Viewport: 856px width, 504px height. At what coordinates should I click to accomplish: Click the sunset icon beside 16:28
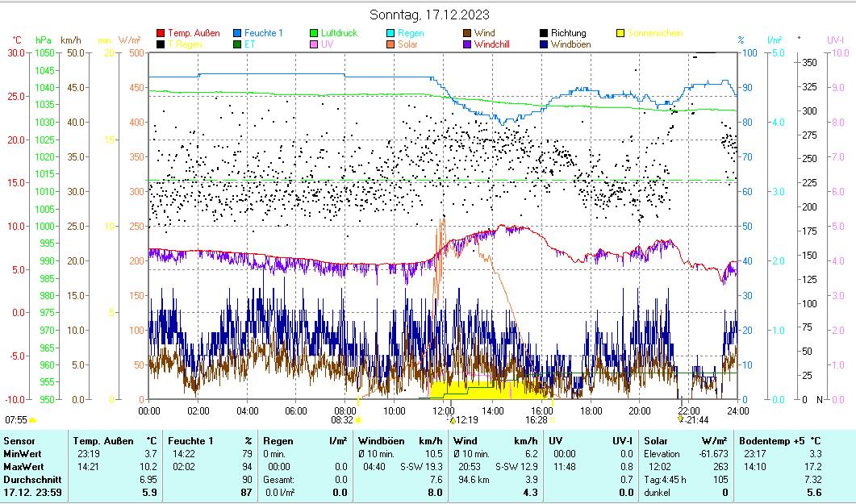coord(553,420)
